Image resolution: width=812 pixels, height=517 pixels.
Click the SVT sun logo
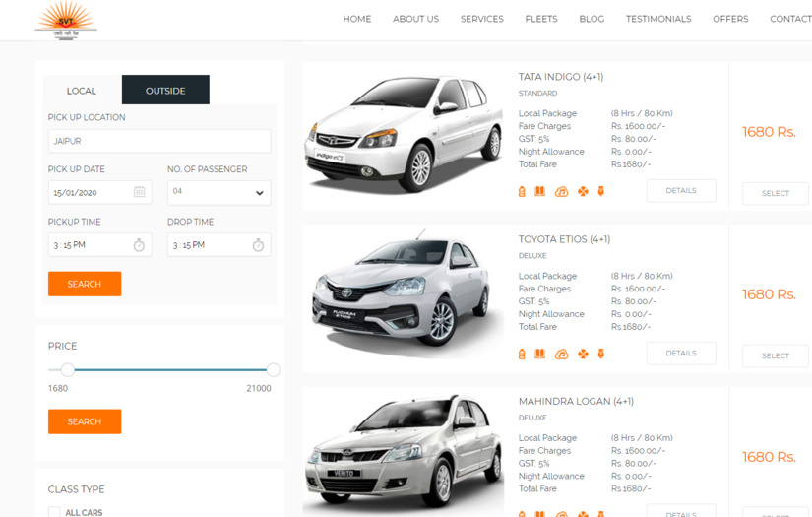(x=66, y=21)
